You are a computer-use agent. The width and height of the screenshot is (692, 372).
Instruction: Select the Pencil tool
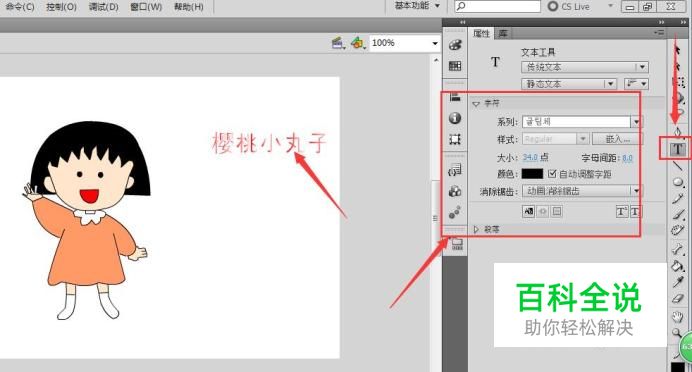[x=678, y=199]
